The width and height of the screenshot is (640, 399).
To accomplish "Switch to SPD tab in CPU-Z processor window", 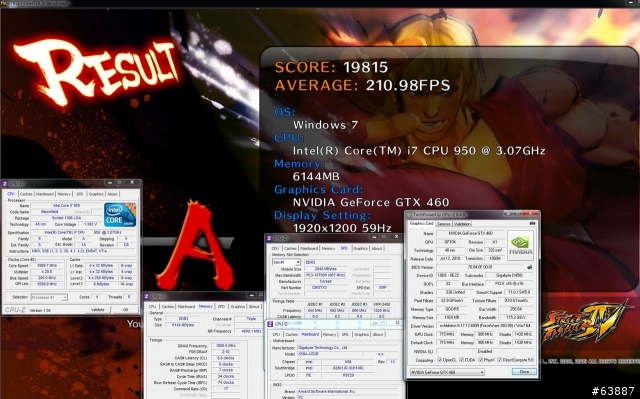I will 80,194.
